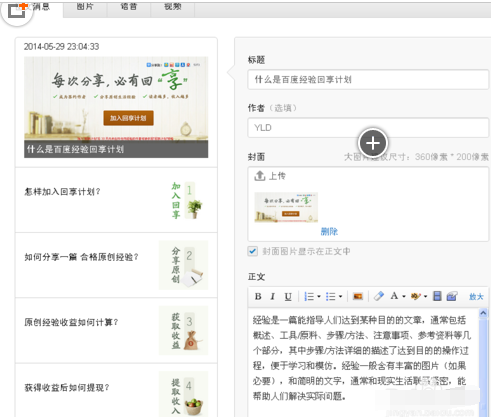This screenshot has height=417, width=491.
Task: Click the square logo icon at top-left corner
Action: pyautogui.click(x=17, y=11)
